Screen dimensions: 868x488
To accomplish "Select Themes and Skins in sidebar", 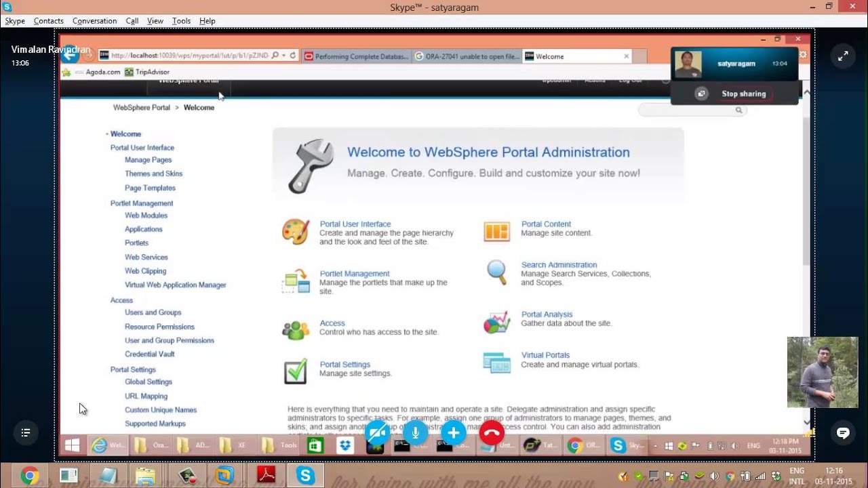I will click(154, 174).
